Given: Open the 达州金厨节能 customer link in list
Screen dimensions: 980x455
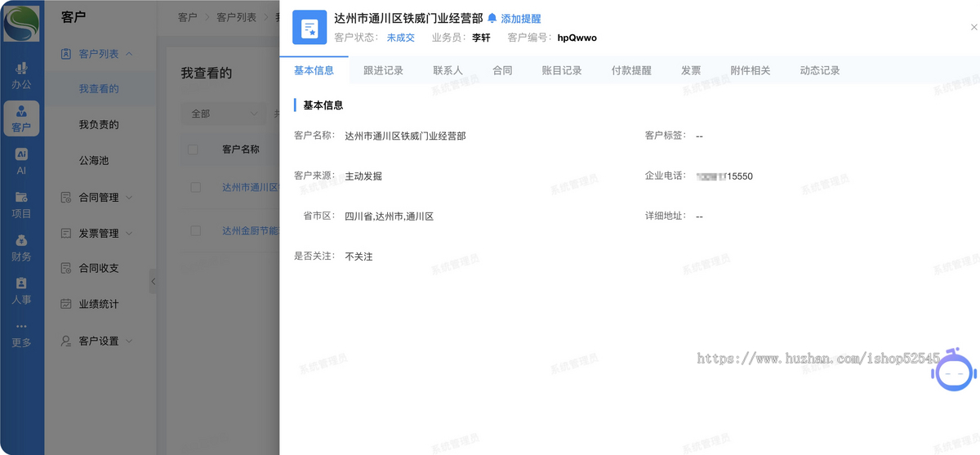Looking at the screenshot, I should 251,230.
